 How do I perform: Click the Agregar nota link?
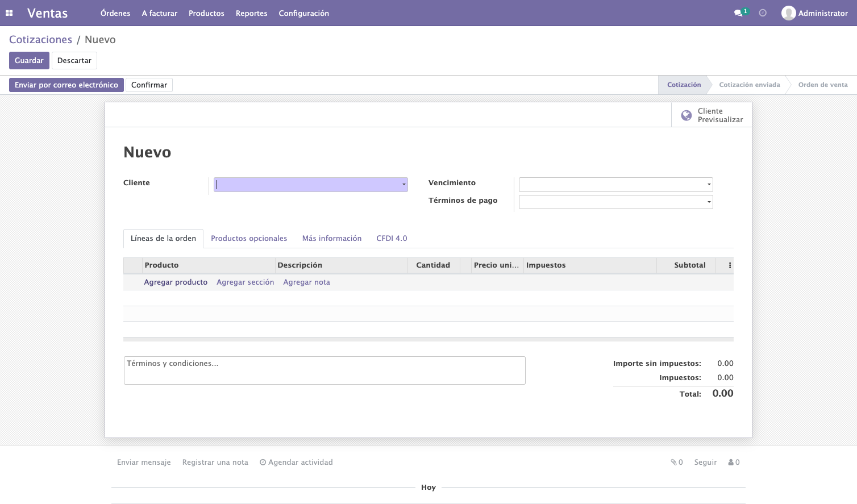click(x=306, y=282)
